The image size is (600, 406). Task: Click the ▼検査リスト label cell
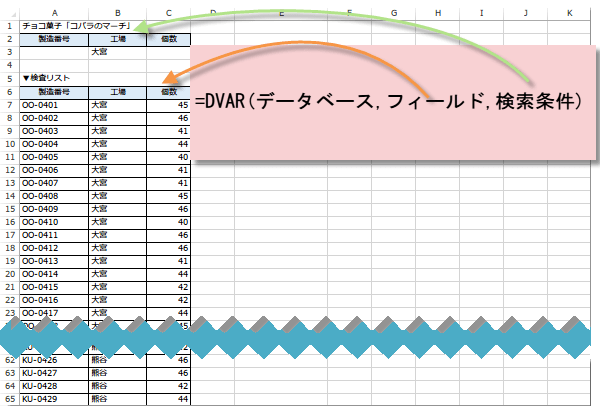[x=54, y=78]
